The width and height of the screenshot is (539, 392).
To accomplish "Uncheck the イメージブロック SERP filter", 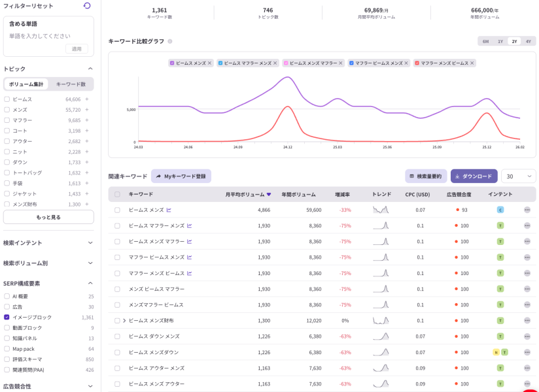I will pyautogui.click(x=7, y=317).
